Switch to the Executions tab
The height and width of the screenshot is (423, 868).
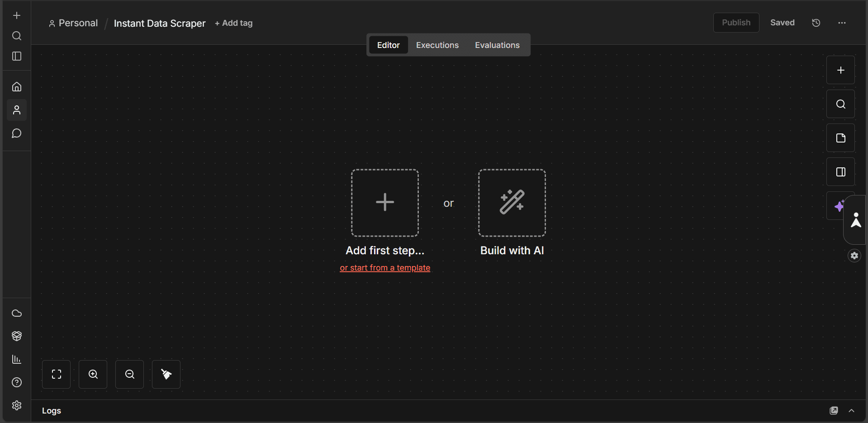click(437, 45)
